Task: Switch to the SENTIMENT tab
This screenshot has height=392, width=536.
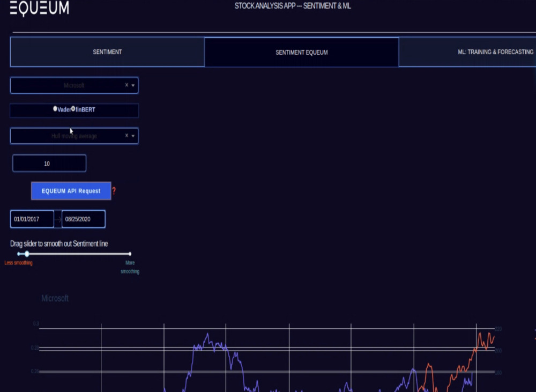Action: [x=107, y=52]
